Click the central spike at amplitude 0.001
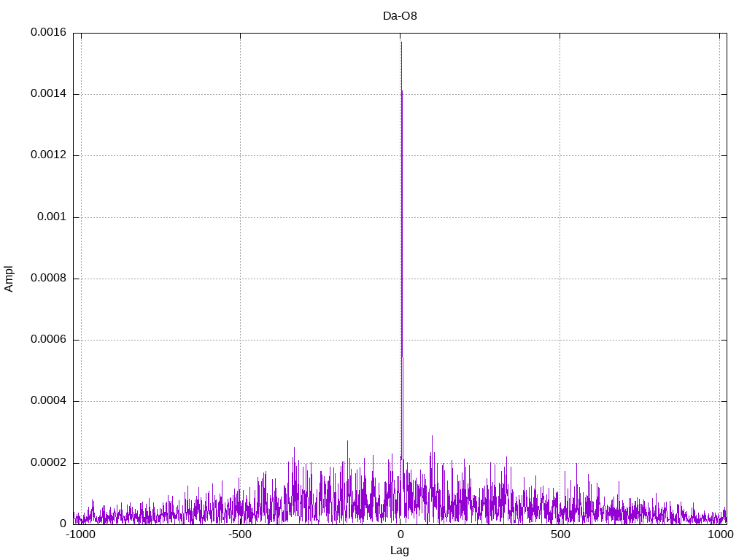The height and width of the screenshot is (560, 747). [401, 217]
